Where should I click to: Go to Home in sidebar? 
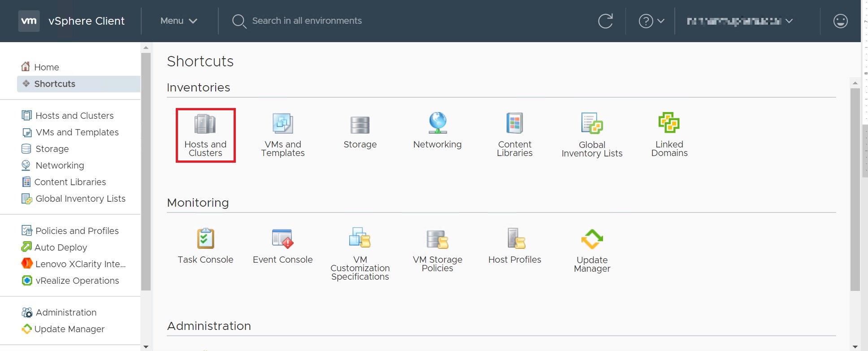[x=40, y=67]
